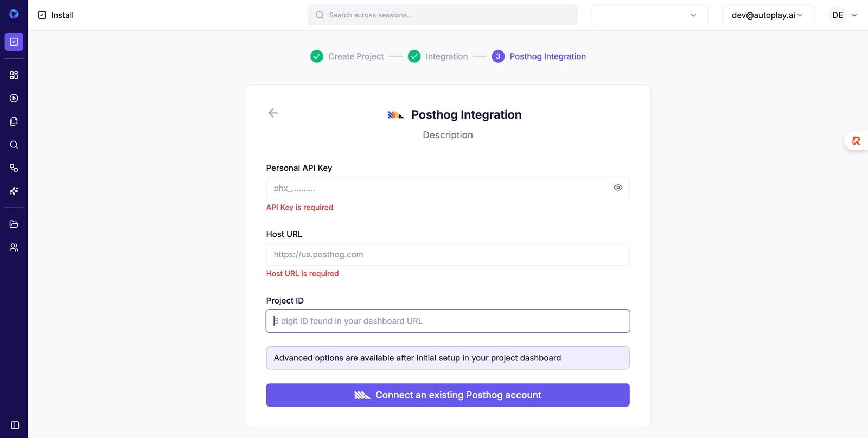Click the Search across sessions field

(x=442, y=15)
